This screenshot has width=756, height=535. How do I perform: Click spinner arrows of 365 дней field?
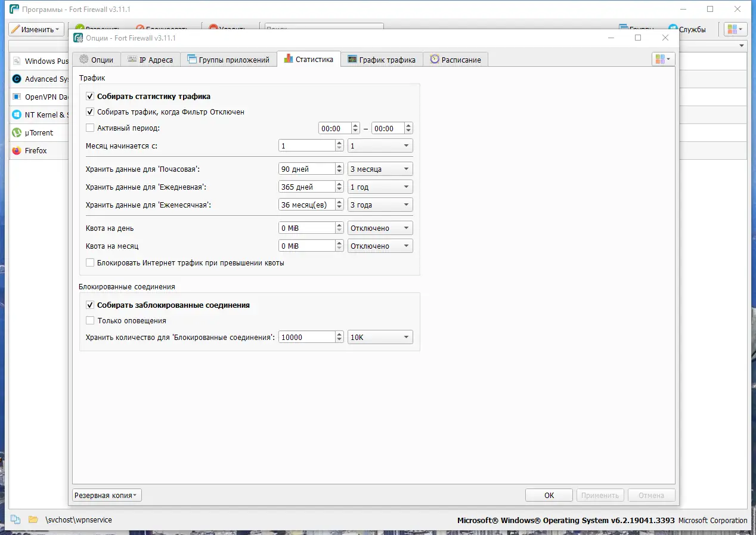coord(340,187)
